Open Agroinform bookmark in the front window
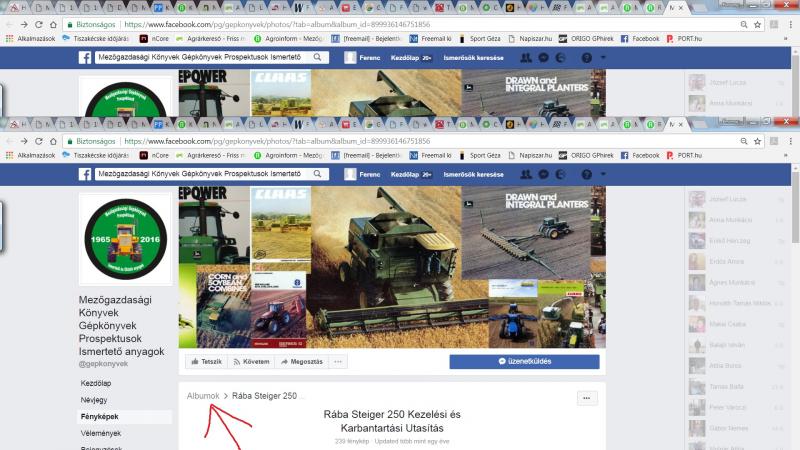800x450 pixels. click(x=289, y=156)
